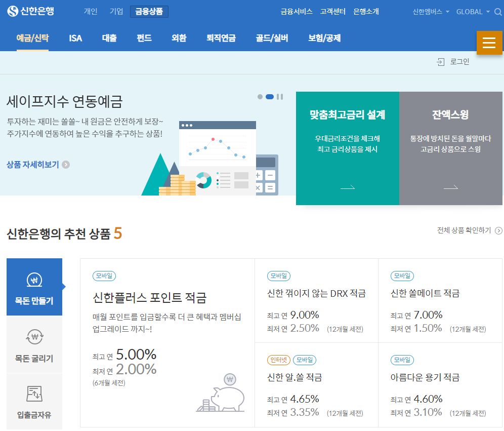Expand the 신한멤버스 dropdown

click(x=431, y=12)
